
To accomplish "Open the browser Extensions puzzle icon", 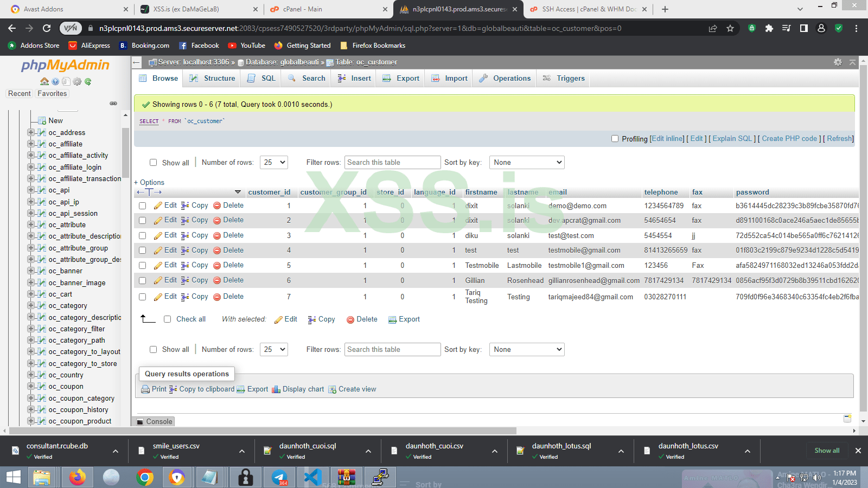I will pos(769,28).
